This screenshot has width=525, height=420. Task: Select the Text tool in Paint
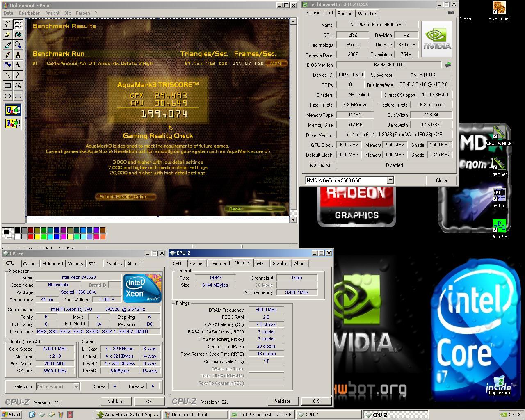[x=18, y=65]
